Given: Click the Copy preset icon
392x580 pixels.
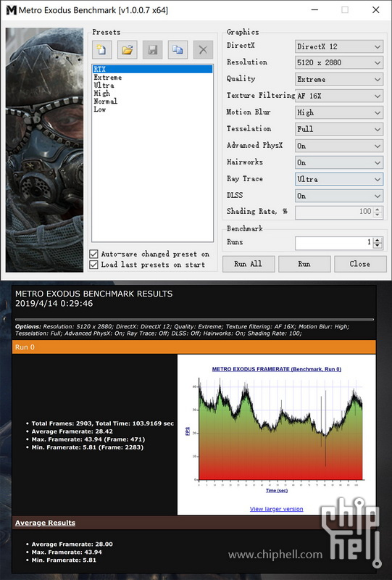Looking at the screenshot, I should pyautogui.click(x=178, y=49).
